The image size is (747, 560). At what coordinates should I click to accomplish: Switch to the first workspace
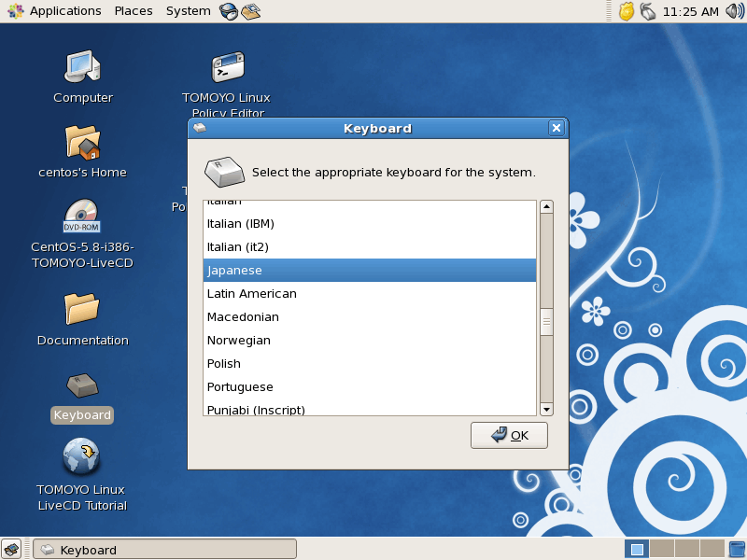point(637,550)
